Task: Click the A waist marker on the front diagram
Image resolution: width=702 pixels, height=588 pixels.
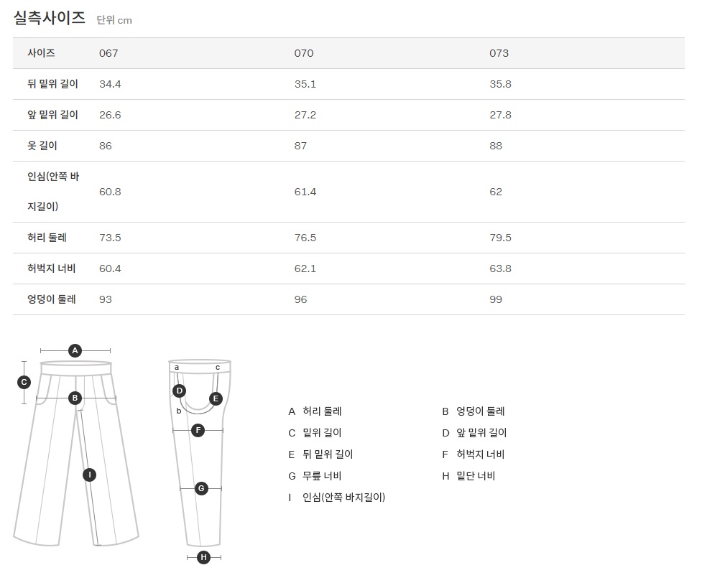Action: 75,350
